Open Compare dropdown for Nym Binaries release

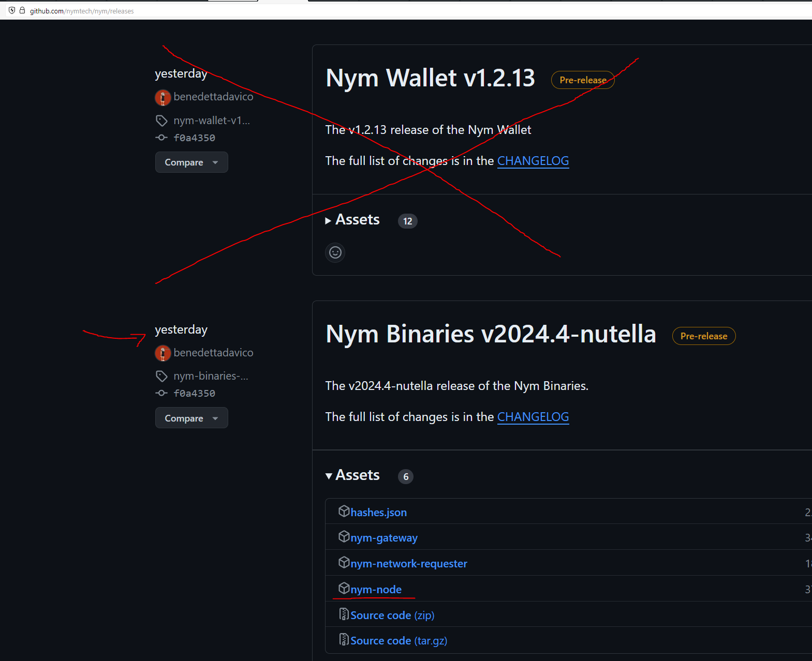(x=191, y=418)
